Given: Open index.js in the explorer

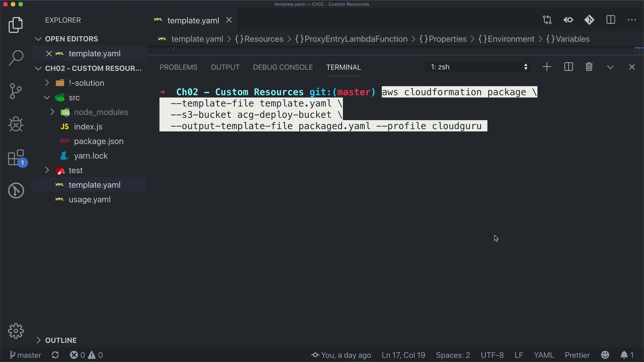Looking at the screenshot, I should 88,127.
